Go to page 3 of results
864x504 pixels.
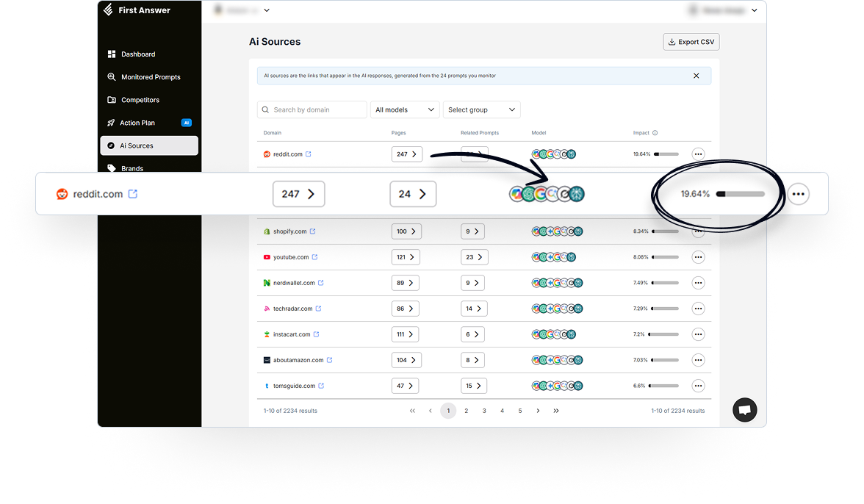click(484, 411)
